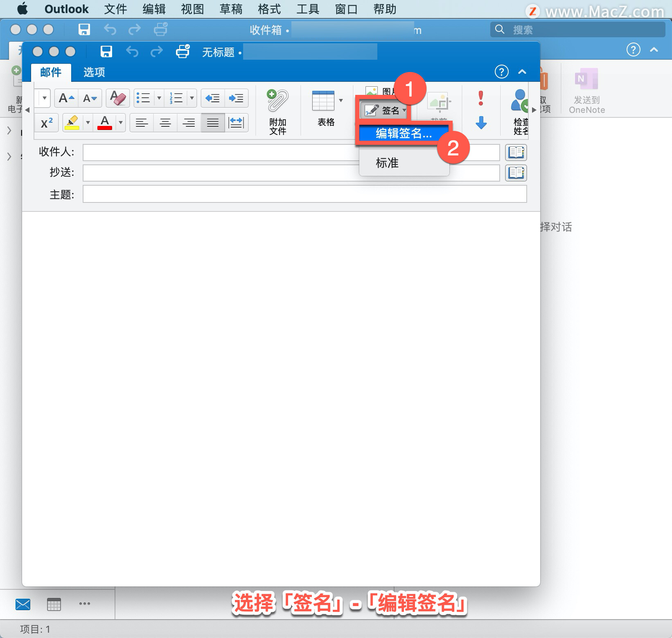Click in the 主题 subject field
This screenshot has width=672, height=638.
pos(304,194)
